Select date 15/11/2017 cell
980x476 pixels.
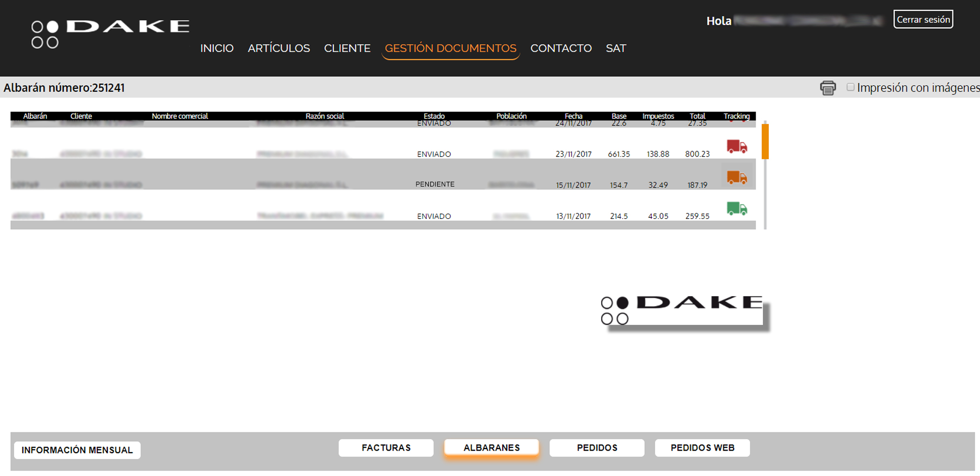click(573, 185)
